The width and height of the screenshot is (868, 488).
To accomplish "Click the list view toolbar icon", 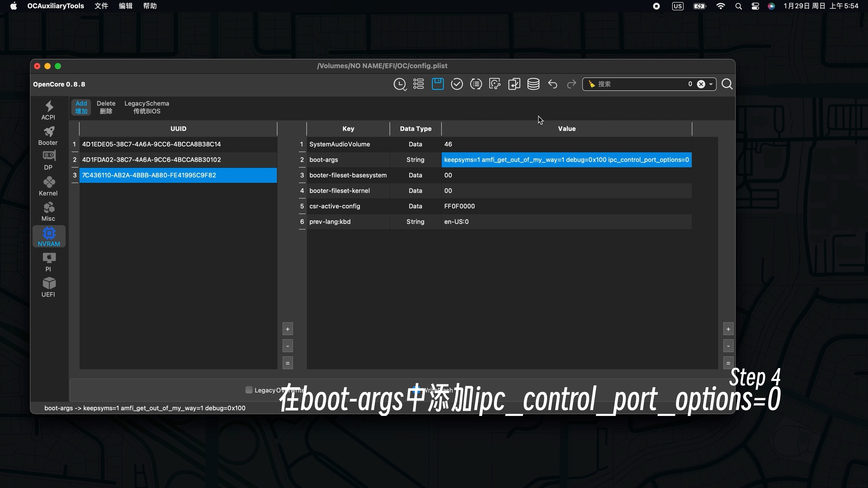I will [418, 84].
